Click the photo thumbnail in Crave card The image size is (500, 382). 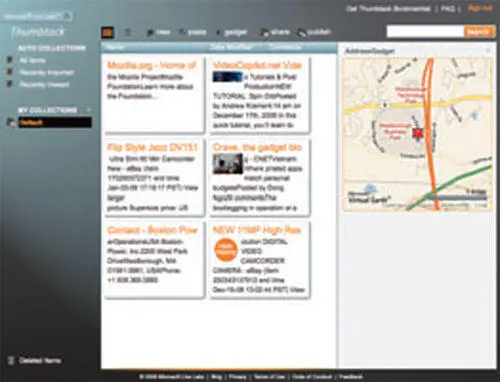(x=228, y=163)
